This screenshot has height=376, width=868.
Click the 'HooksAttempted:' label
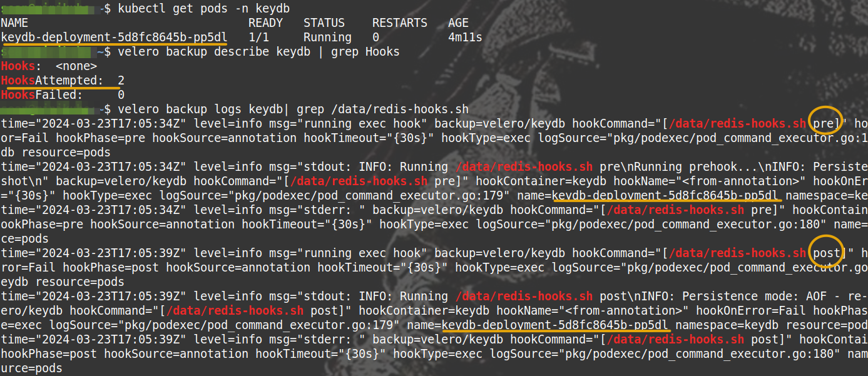pos(53,81)
